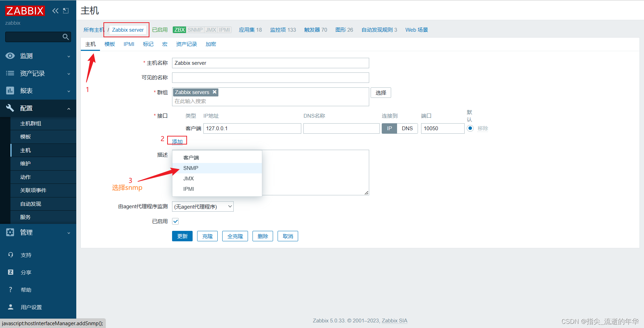Click the 克隆 button
Image resolution: width=644 pixels, height=328 pixels.
pos(207,236)
